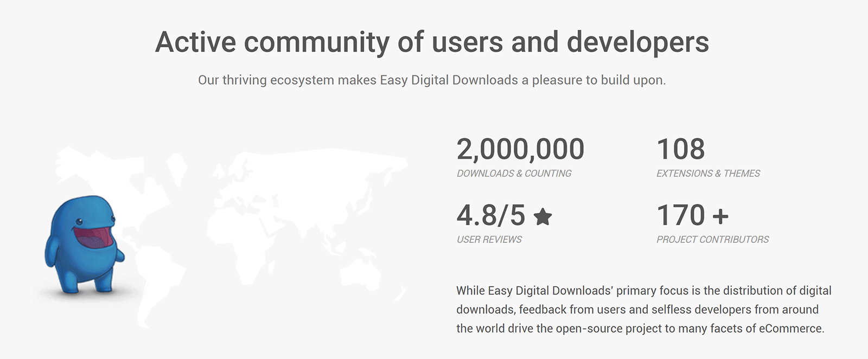The image size is (868, 359).
Task: Click the heading 'Active community of users and developers'
Action: [x=432, y=42]
